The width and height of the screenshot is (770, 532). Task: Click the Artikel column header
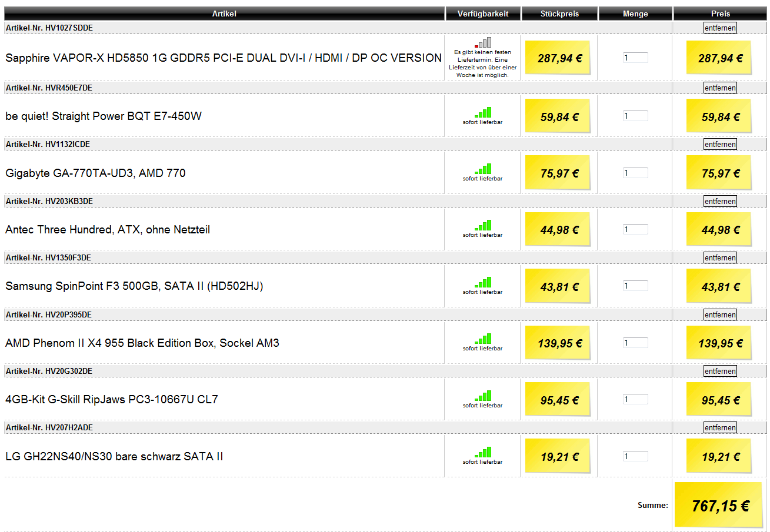pos(224,14)
